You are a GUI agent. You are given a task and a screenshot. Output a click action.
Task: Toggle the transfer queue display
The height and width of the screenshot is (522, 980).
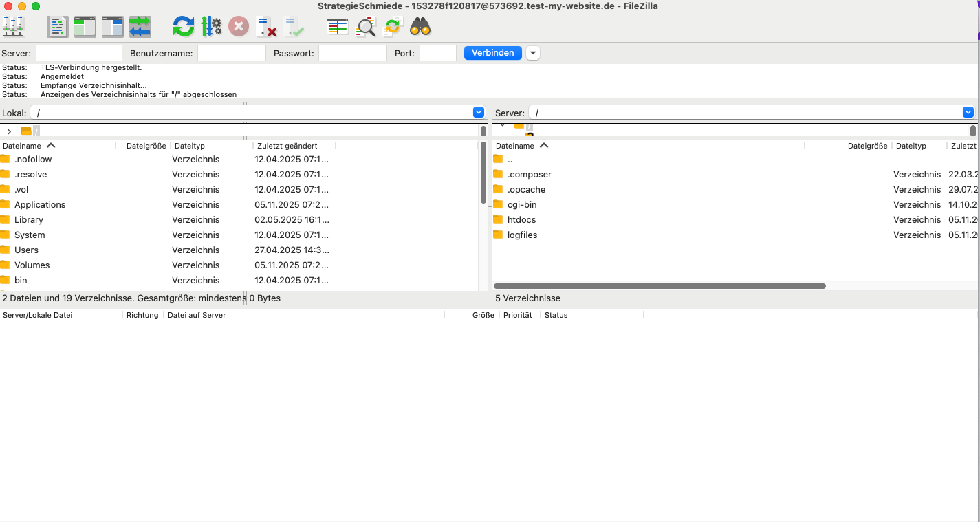pyautogui.click(x=140, y=27)
